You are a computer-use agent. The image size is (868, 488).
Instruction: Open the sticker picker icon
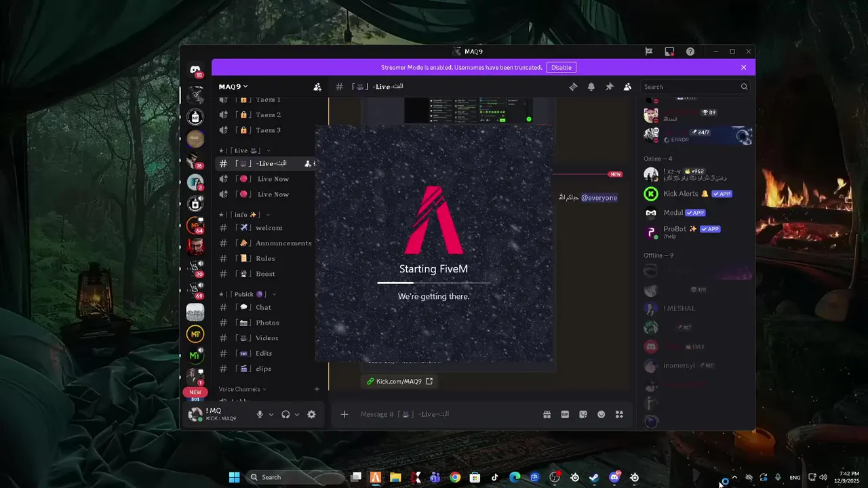(583, 414)
